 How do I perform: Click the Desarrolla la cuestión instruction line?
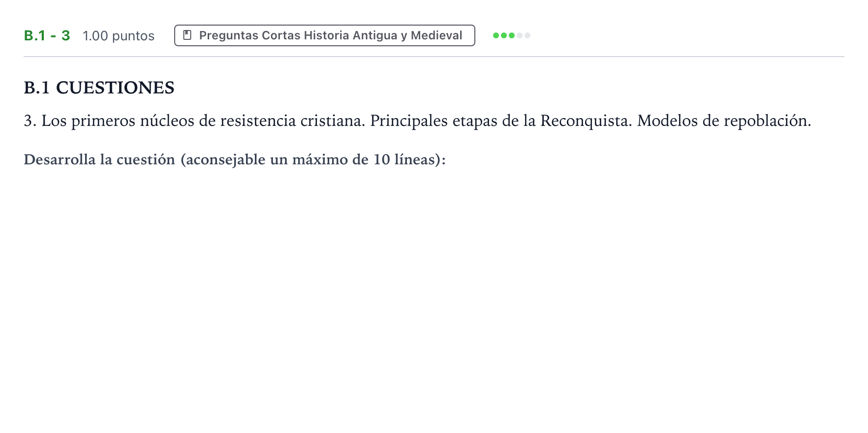(235, 159)
